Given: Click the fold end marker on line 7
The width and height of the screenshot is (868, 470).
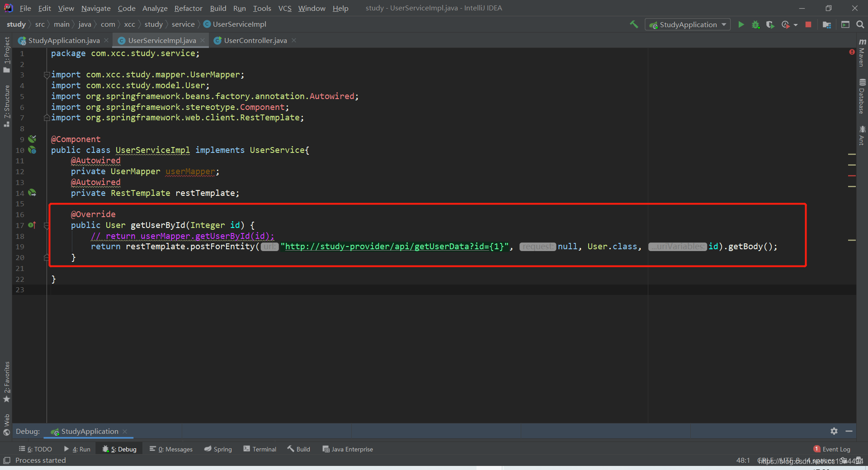Looking at the screenshot, I should click(x=47, y=118).
